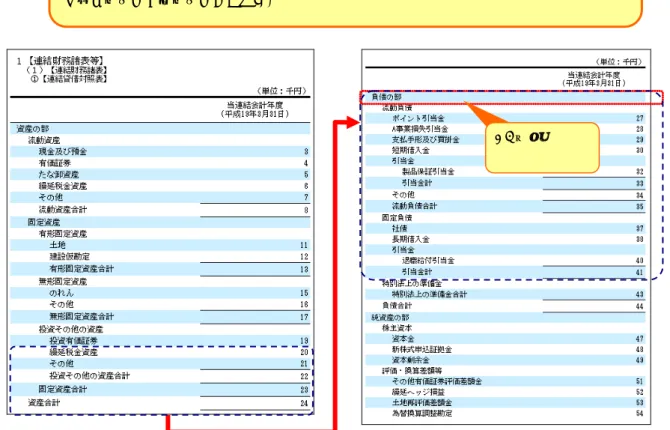This screenshot has width=670, height=430.
Task: Click the 固定資産 section heading
Action: coord(44,222)
